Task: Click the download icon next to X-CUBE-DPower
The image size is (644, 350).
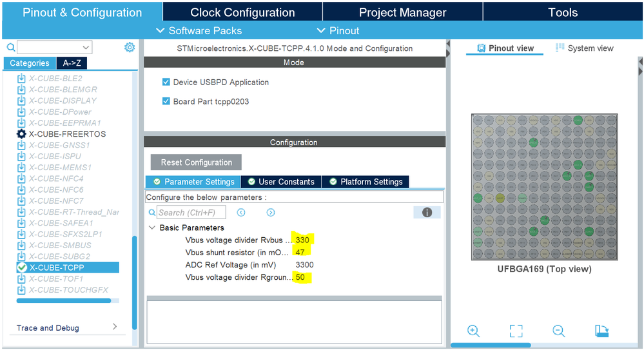Action: [21, 112]
